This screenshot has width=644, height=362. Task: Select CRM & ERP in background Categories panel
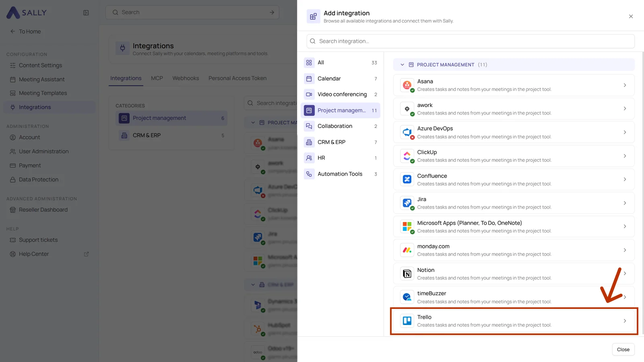(x=171, y=136)
